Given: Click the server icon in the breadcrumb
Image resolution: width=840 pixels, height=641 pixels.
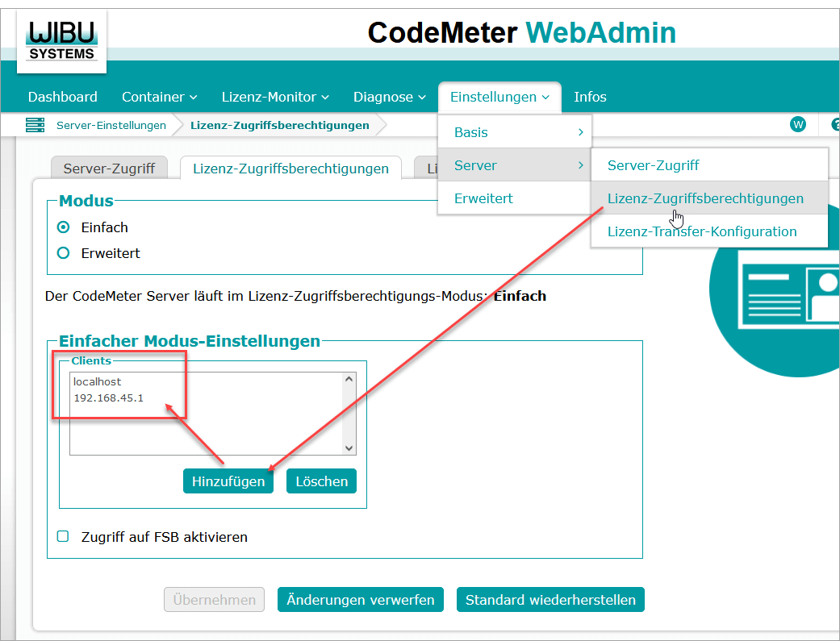Looking at the screenshot, I should [x=36, y=125].
